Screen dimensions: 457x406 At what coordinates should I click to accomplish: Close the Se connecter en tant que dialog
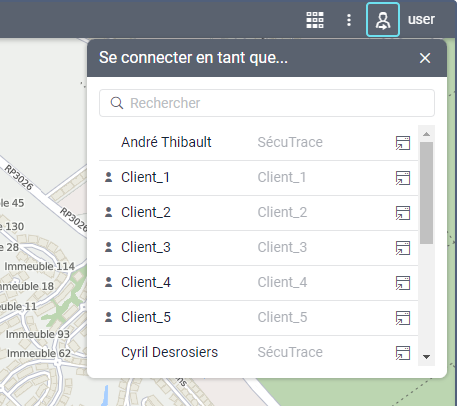pos(425,58)
